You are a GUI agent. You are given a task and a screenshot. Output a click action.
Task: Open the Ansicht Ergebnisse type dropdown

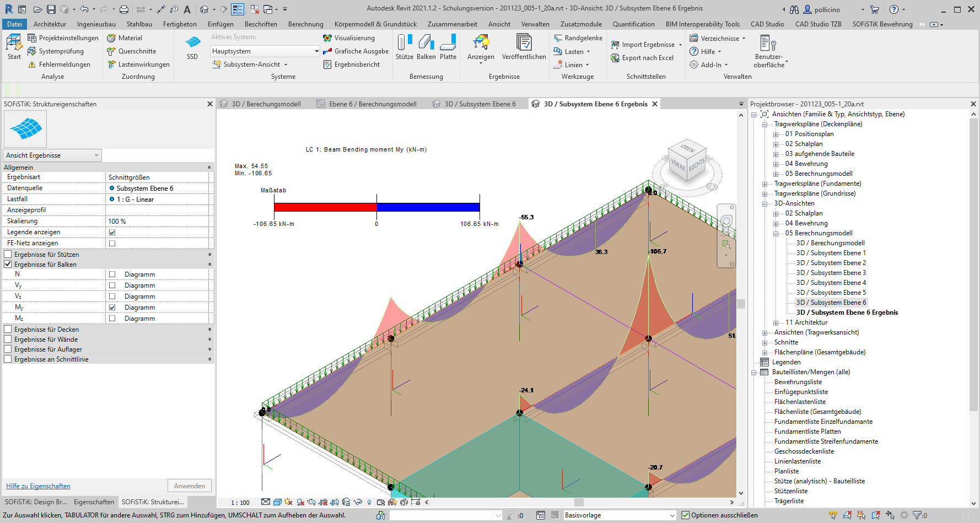(52, 155)
